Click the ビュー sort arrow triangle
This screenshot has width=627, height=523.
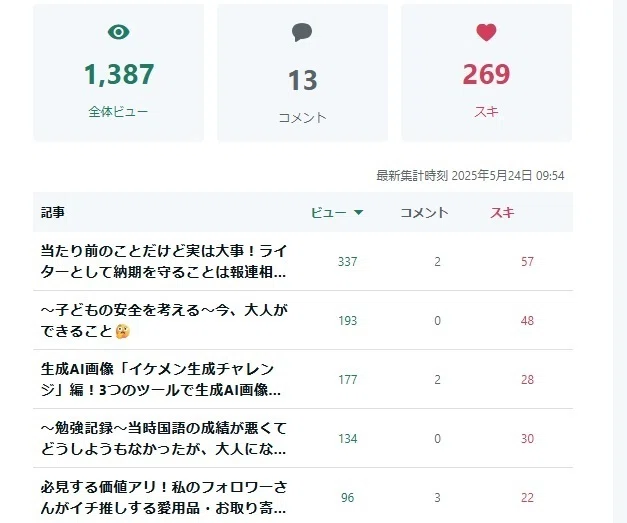[x=359, y=212]
